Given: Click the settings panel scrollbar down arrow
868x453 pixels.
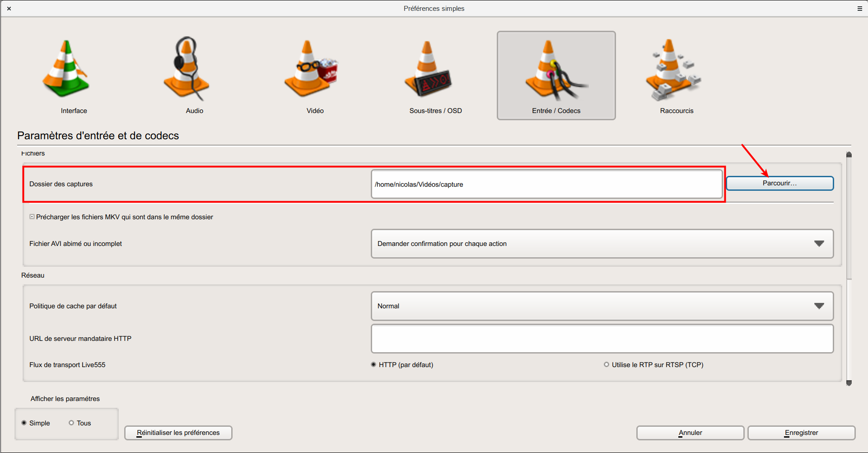Looking at the screenshot, I should [849, 383].
